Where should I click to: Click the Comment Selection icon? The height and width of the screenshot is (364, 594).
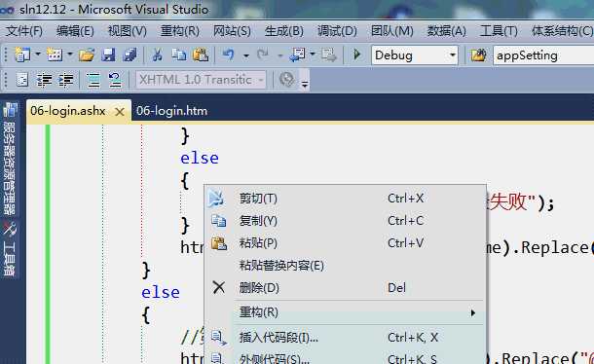[x=93, y=80]
